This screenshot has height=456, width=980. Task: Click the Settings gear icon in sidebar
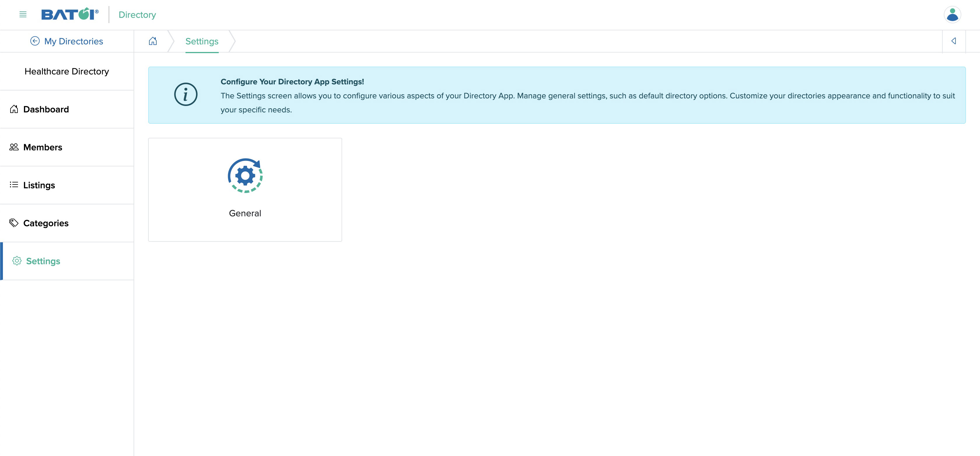coord(17,261)
